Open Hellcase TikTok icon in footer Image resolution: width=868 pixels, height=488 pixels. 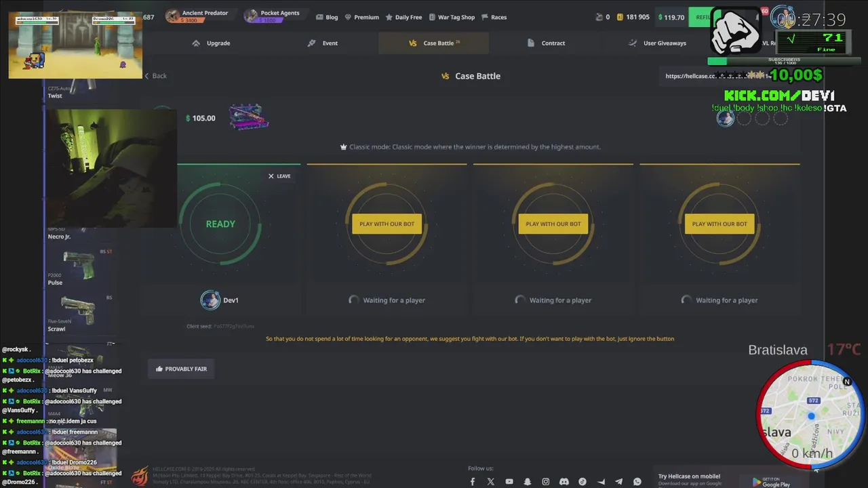[583, 482]
